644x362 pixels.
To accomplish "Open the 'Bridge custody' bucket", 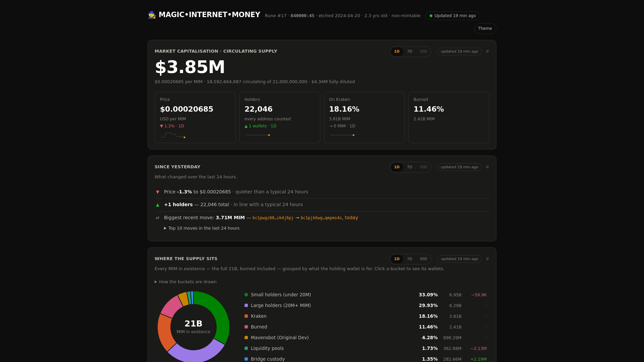I will (366, 359).
